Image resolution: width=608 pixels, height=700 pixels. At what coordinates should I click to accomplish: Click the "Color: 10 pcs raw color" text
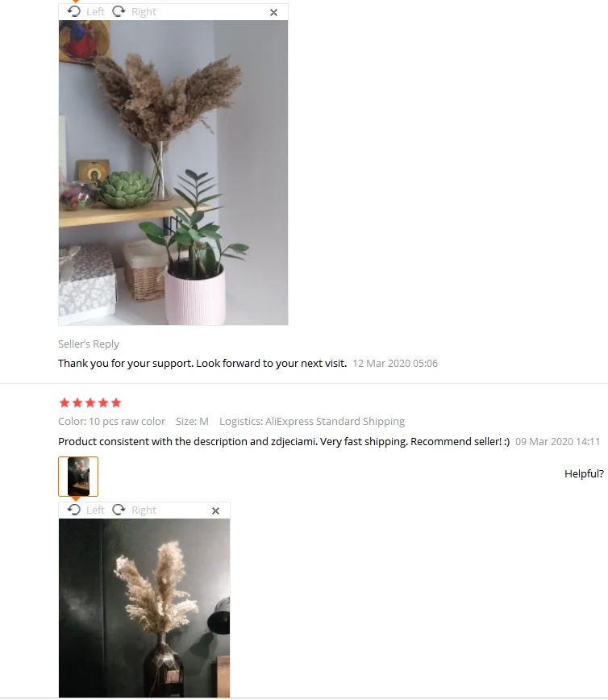point(111,422)
